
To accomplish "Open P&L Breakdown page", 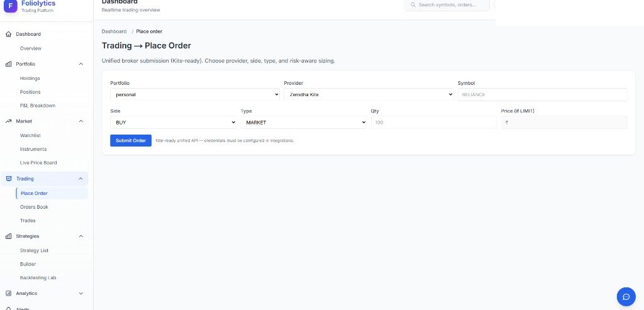I will click(x=38, y=106).
